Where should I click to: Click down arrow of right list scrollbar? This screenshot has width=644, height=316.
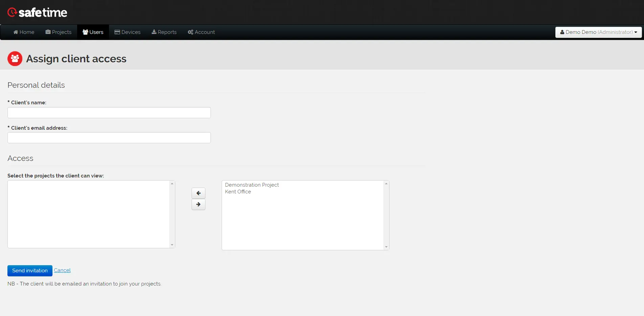click(386, 247)
